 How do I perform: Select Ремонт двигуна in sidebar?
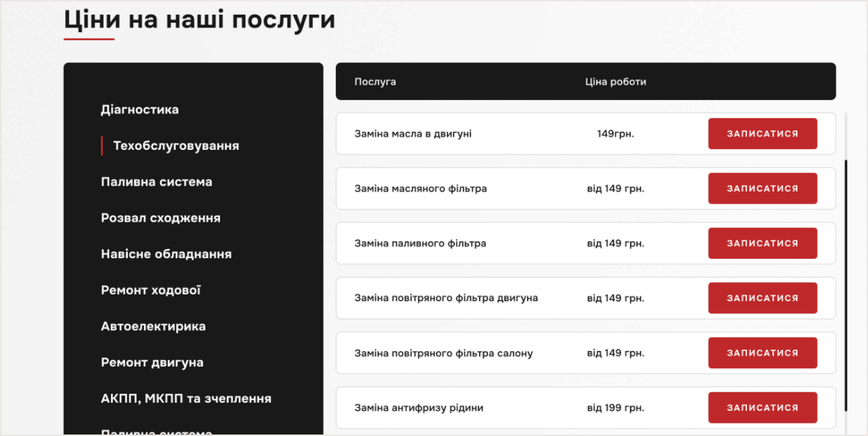coord(152,362)
